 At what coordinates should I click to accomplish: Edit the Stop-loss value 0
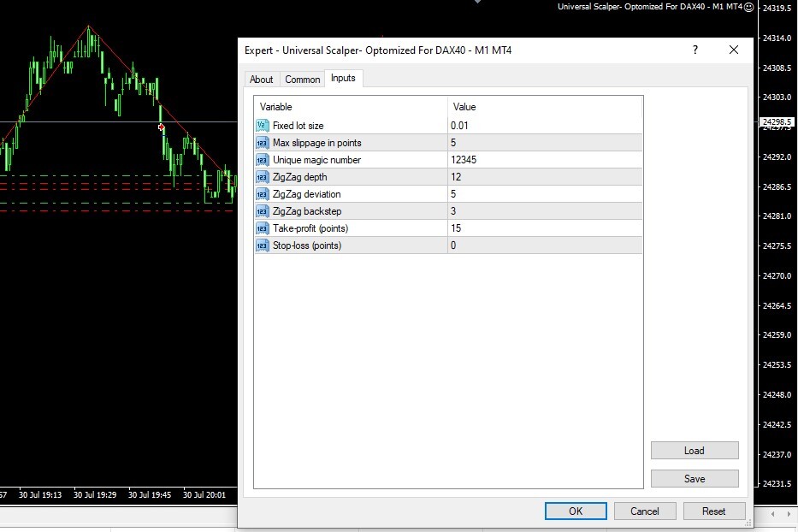point(545,245)
